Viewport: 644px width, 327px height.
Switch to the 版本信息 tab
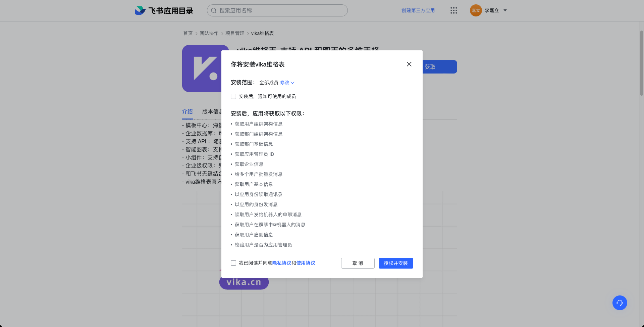click(x=211, y=111)
